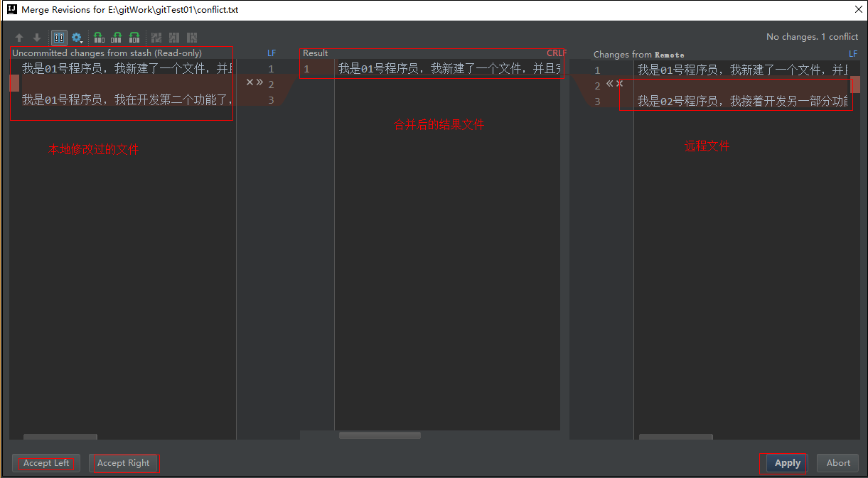Ignore right change with X icon

(620, 84)
